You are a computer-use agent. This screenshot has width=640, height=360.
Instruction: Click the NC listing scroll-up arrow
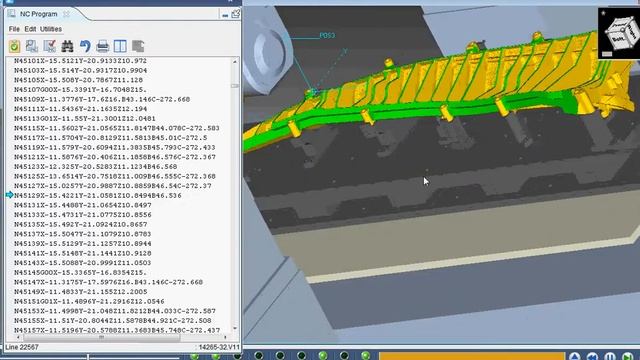(x=235, y=62)
